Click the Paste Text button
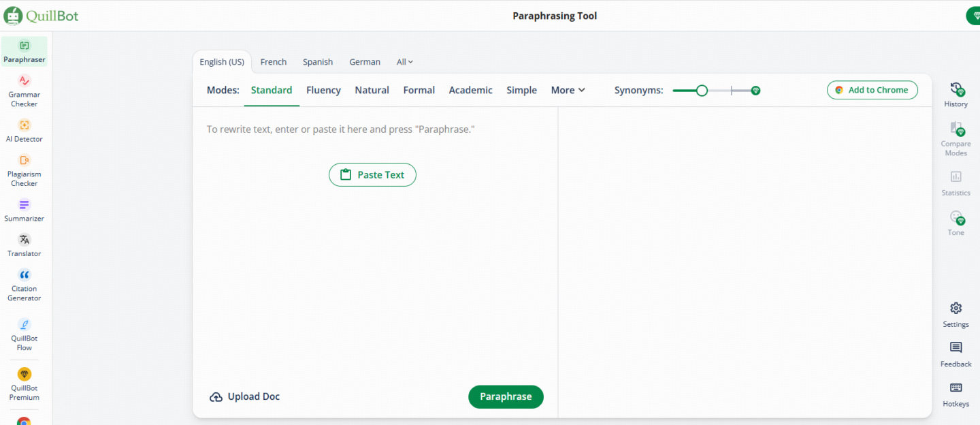Screen dimensions: 980x425 coord(372,175)
